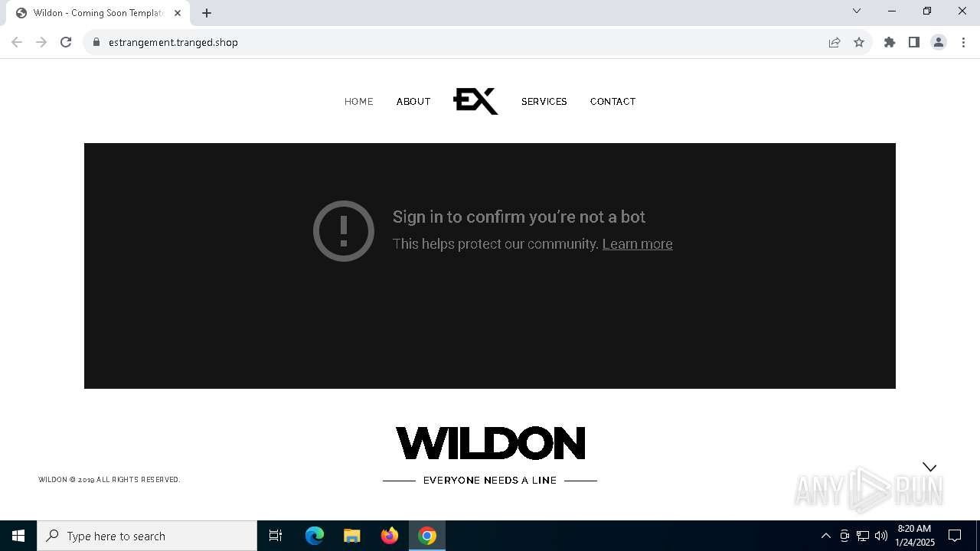Image resolution: width=980 pixels, height=551 pixels.
Task: Follow the Learn more link
Action: click(638, 244)
